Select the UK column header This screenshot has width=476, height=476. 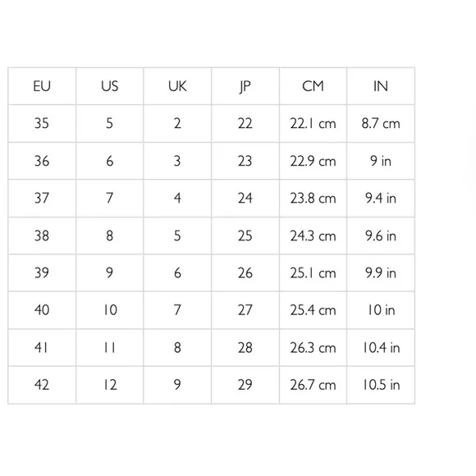[x=177, y=86]
